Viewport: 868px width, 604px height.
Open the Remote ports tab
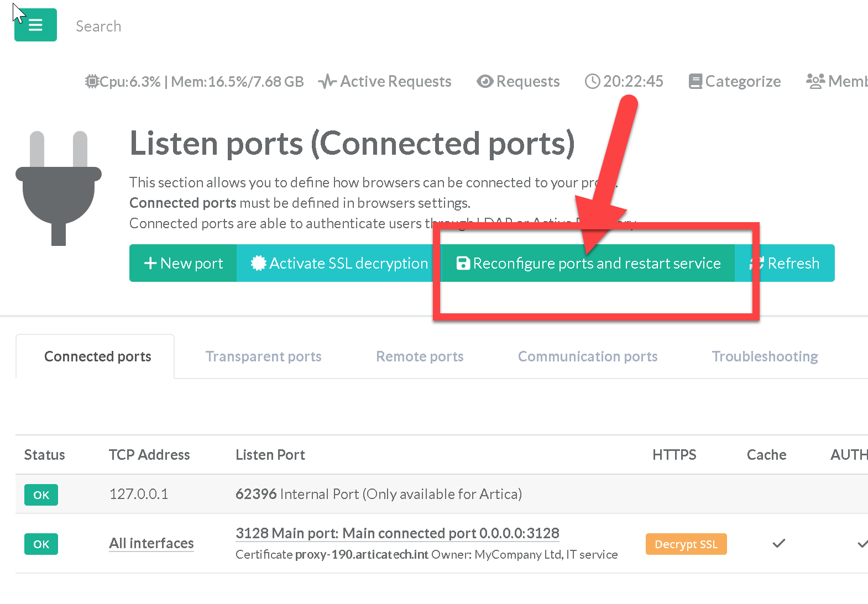coord(420,357)
